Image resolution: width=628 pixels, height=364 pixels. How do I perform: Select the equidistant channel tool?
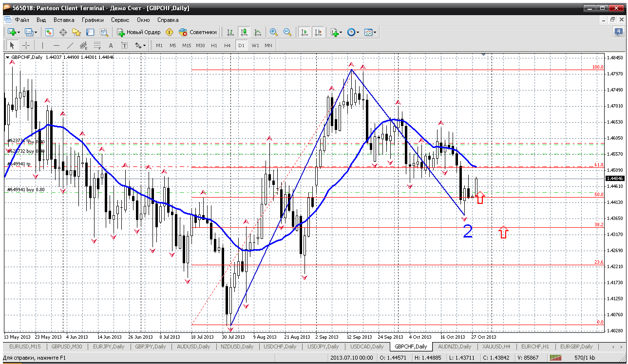tap(84, 45)
